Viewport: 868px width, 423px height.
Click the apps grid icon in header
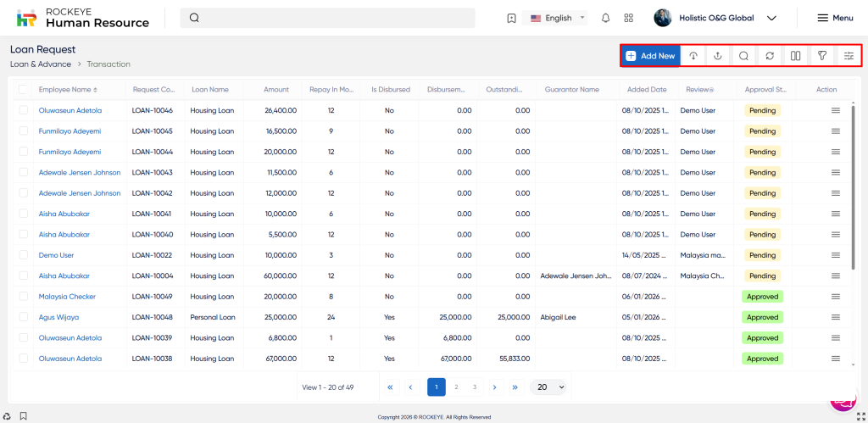point(628,18)
